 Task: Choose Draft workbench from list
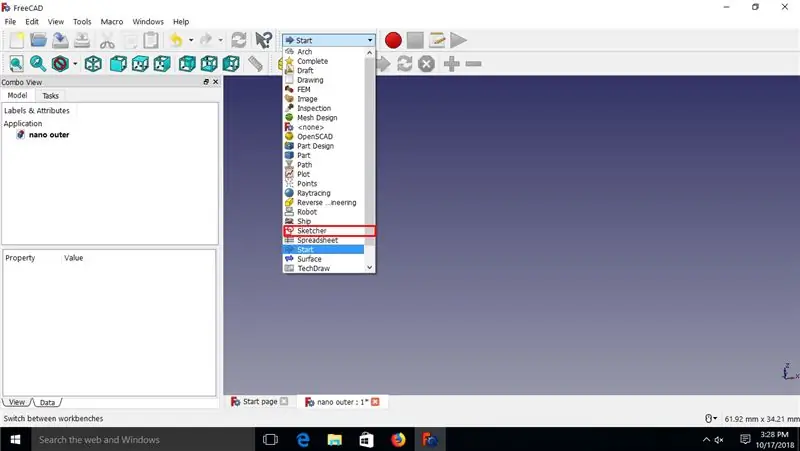(323, 70)
